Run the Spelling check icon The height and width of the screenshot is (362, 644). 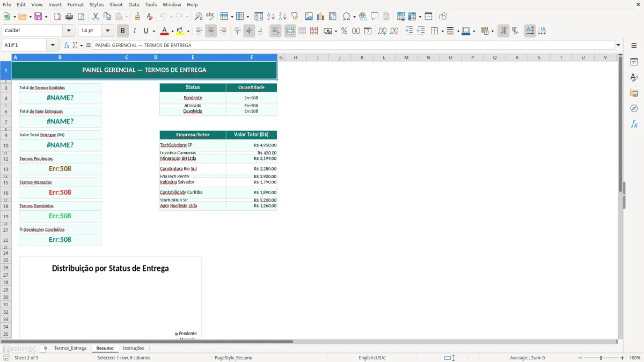point(210,17)
